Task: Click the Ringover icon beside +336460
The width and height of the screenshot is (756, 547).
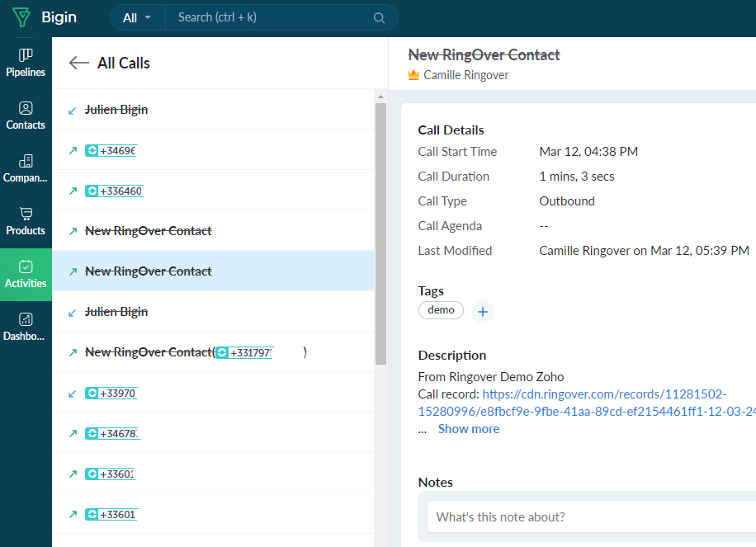Action: click(x=92, y=191)
